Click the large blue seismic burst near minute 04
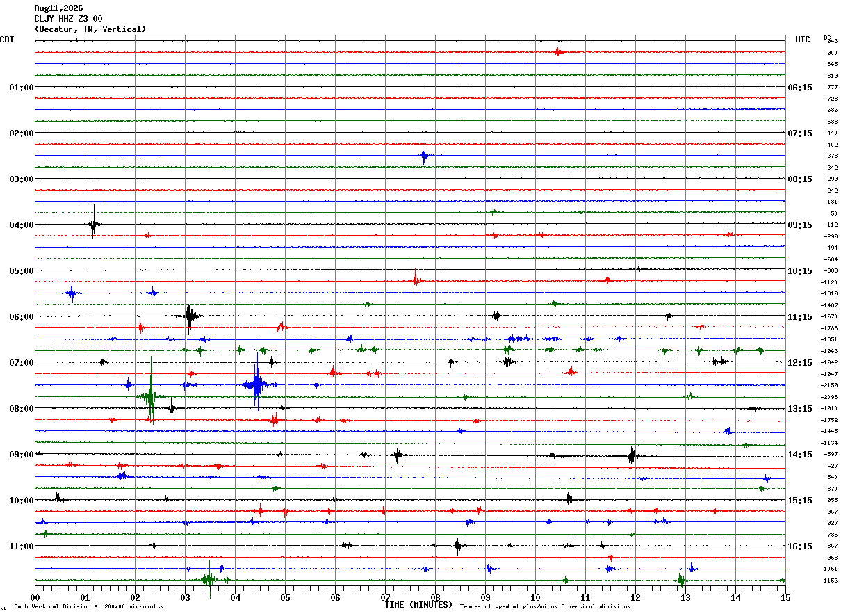 [x=256, y=384]
